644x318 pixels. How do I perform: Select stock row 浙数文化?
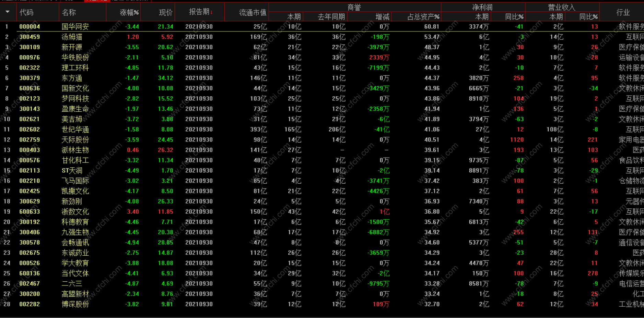pos(322,211)
